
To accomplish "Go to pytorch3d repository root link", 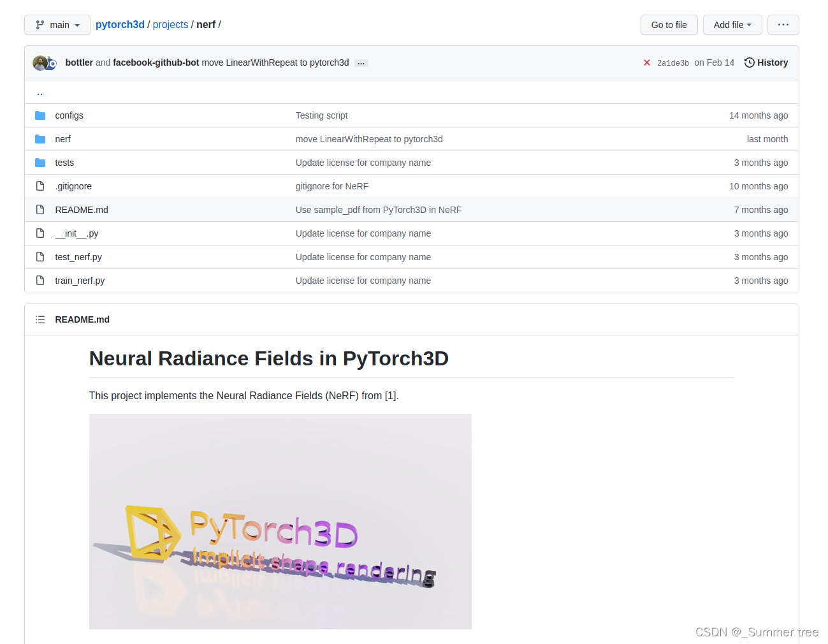I will pos(120,25).
